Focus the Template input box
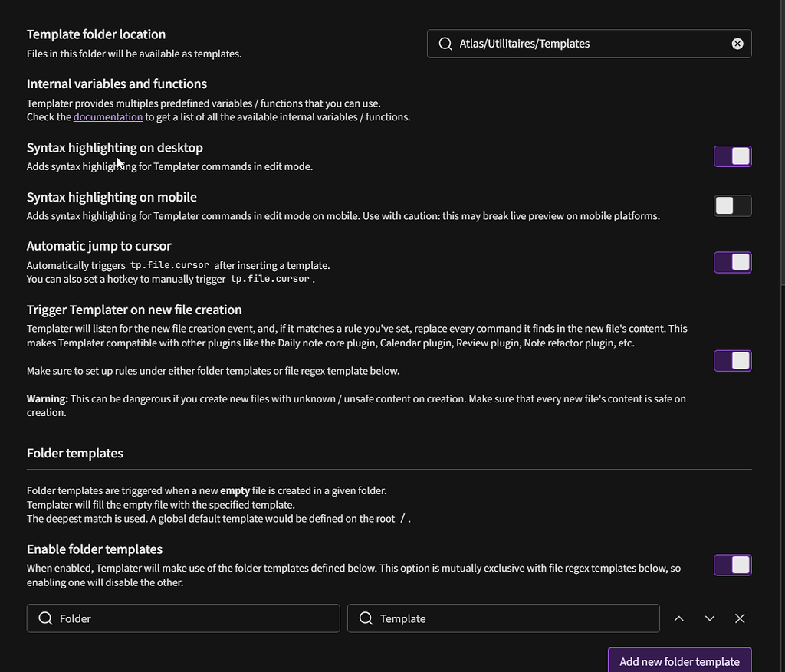 514,618
